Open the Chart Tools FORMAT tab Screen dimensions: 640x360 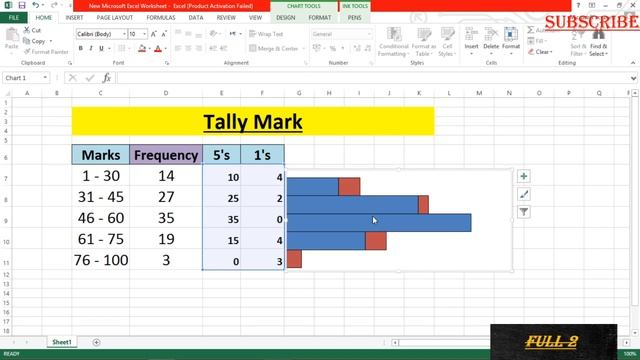point(320,18)
